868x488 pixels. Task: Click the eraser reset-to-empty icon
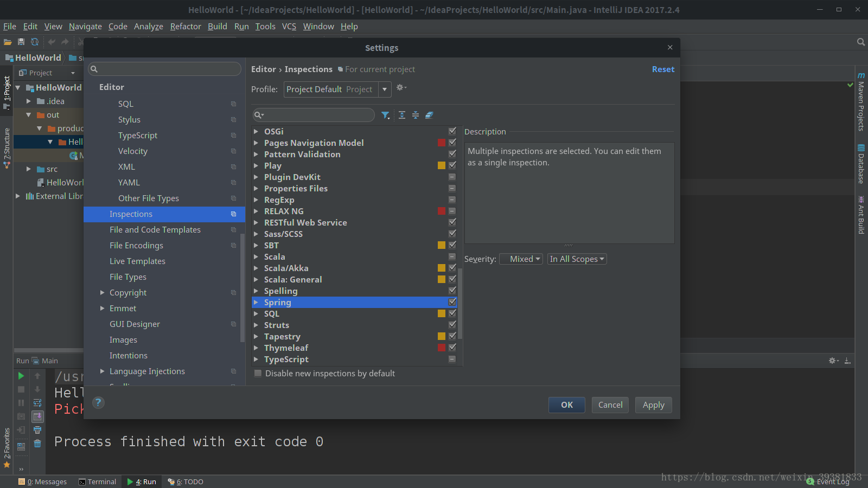(429, 115)
